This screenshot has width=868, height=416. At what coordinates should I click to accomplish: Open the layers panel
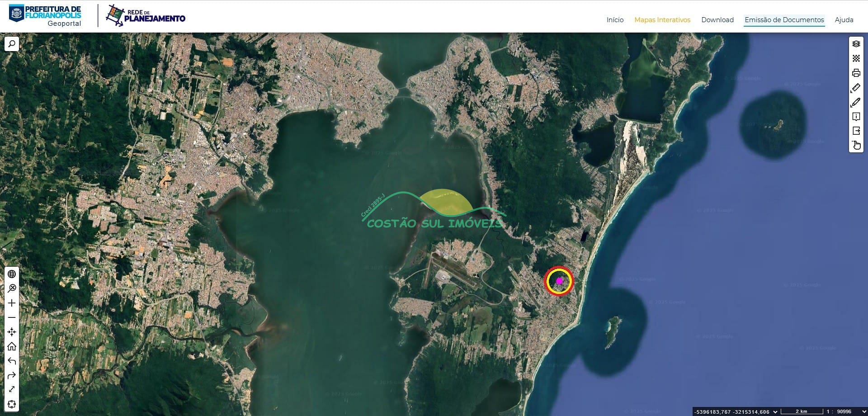[856, 44]
